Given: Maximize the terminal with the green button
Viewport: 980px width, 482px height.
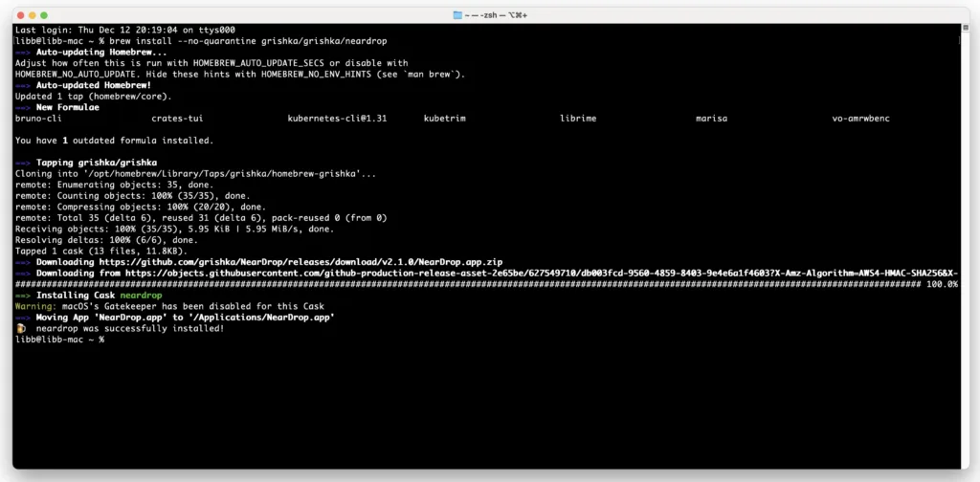Looking at the screenshot, I should [45, 16].
